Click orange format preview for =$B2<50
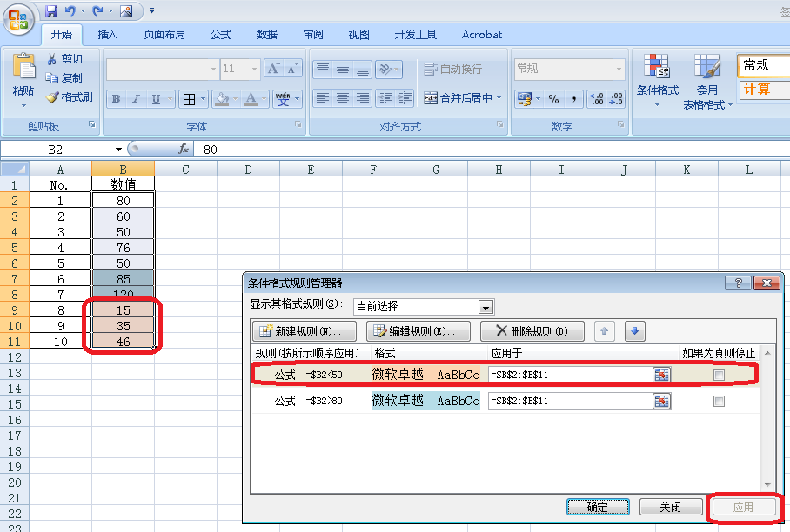The height and width of the screenshot is (532, 790). [425, 375]
